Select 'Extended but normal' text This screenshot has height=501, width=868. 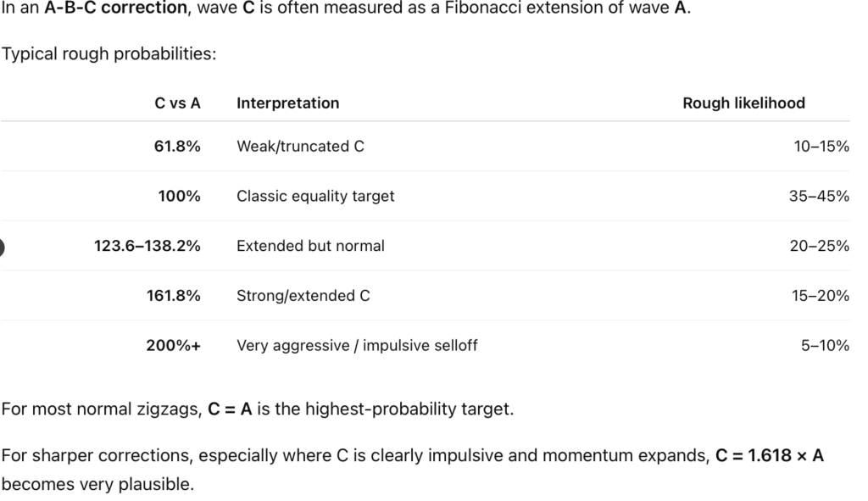(310, 247)
